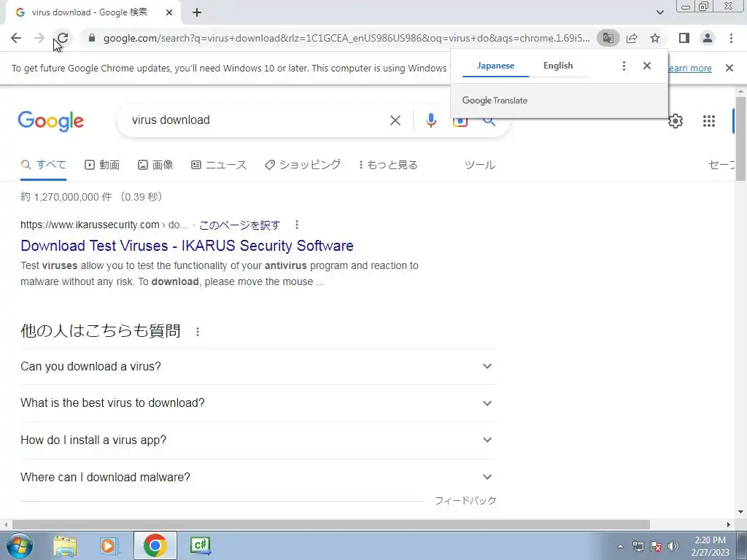Select Japanese tab in the translate popup
747x560 pixels.
tap(495, 66)
